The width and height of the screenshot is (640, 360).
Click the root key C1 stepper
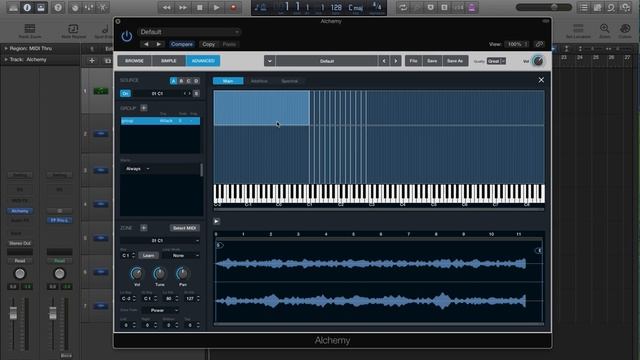coord(133,256)
